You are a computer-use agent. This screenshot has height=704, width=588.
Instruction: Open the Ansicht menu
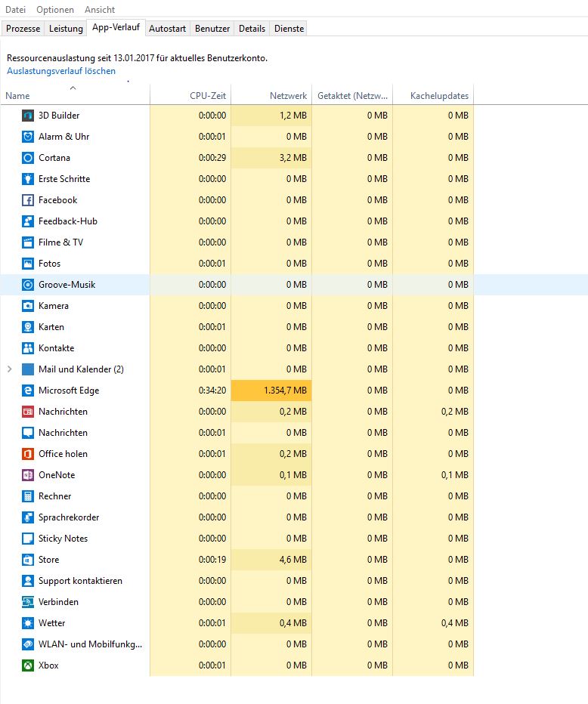click(x=100, y=9)
